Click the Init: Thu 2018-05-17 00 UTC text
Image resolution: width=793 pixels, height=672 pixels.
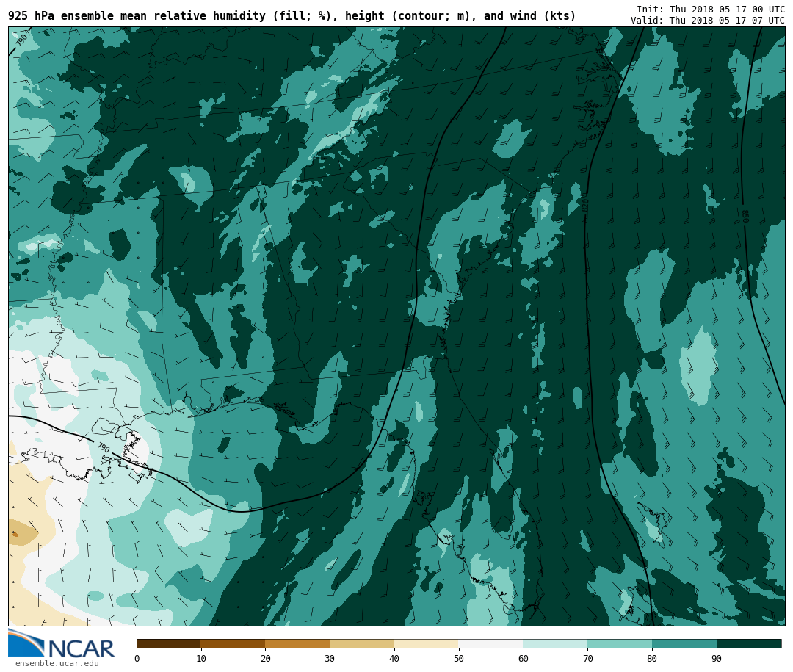click(x=711, y=10)
